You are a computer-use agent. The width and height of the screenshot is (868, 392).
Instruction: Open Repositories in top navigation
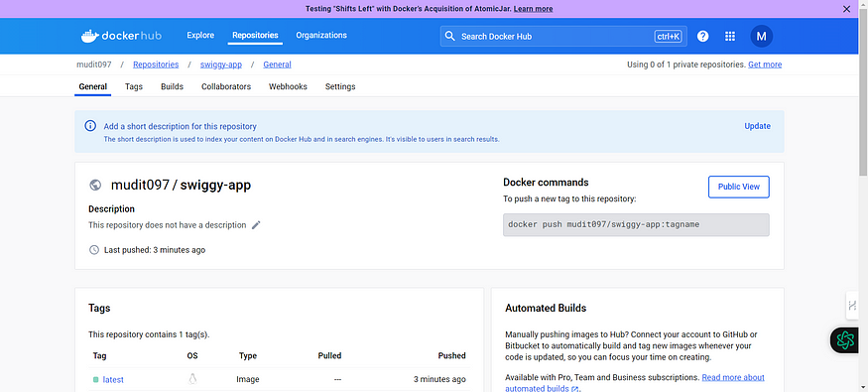255,35
